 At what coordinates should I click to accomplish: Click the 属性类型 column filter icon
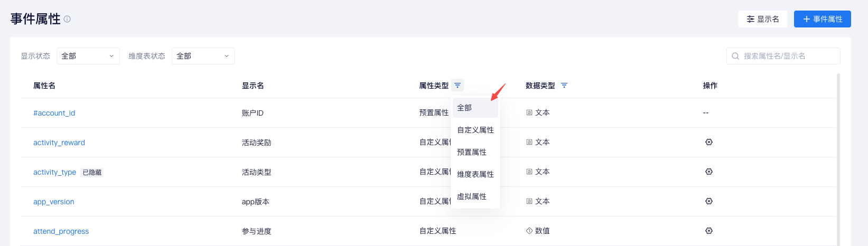pyautogui.click(x=458, y=85)
